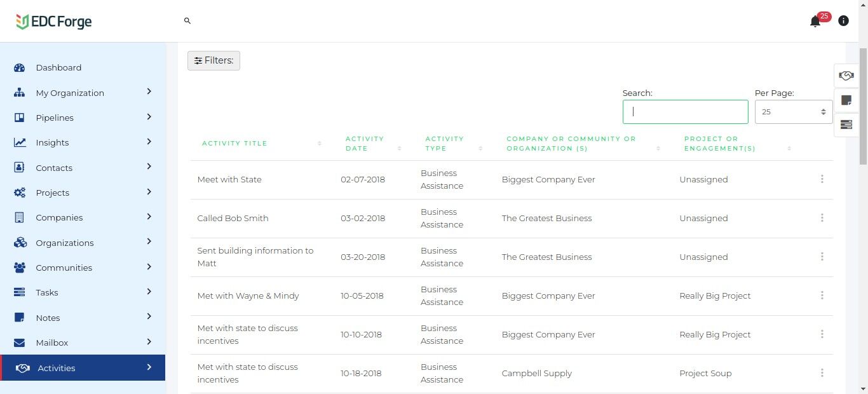Open the Filters button
This screenshot has width=868, height=394.
pos(214,60)
